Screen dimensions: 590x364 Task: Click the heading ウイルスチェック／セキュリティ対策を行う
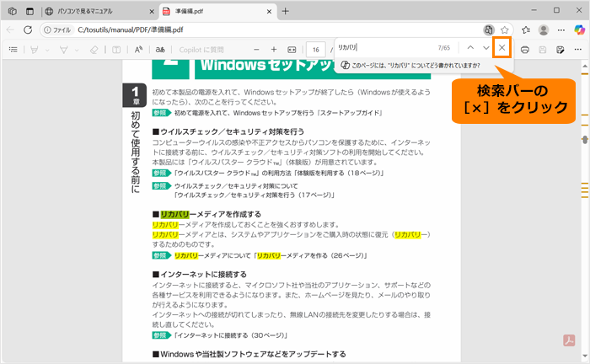228,131
